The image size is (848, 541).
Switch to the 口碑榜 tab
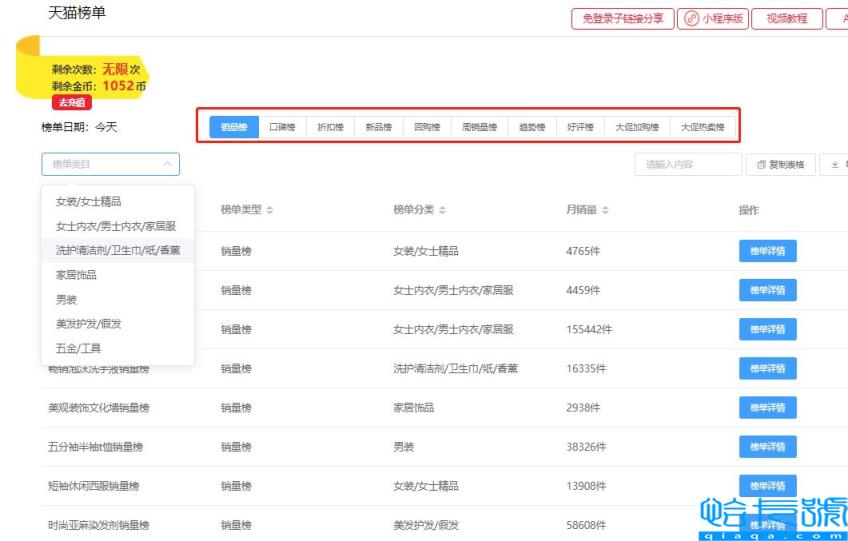pos(282,127)
